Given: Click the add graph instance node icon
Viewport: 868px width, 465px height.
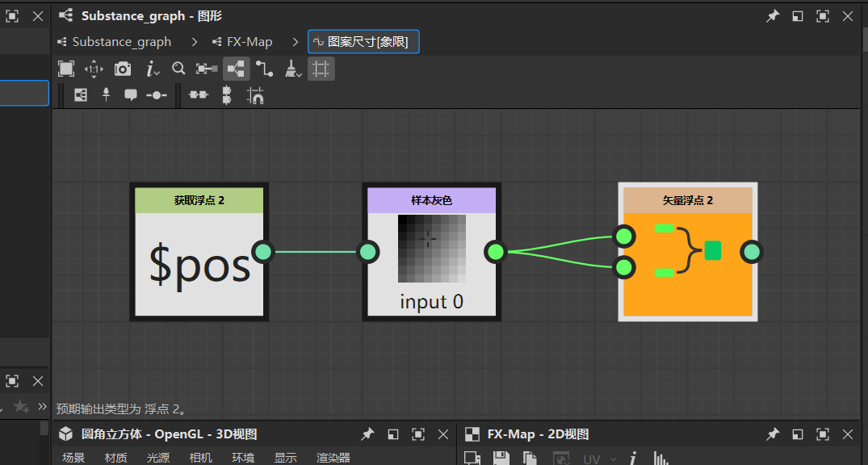Looking at the screenshot, I should [x=81, y=95].
